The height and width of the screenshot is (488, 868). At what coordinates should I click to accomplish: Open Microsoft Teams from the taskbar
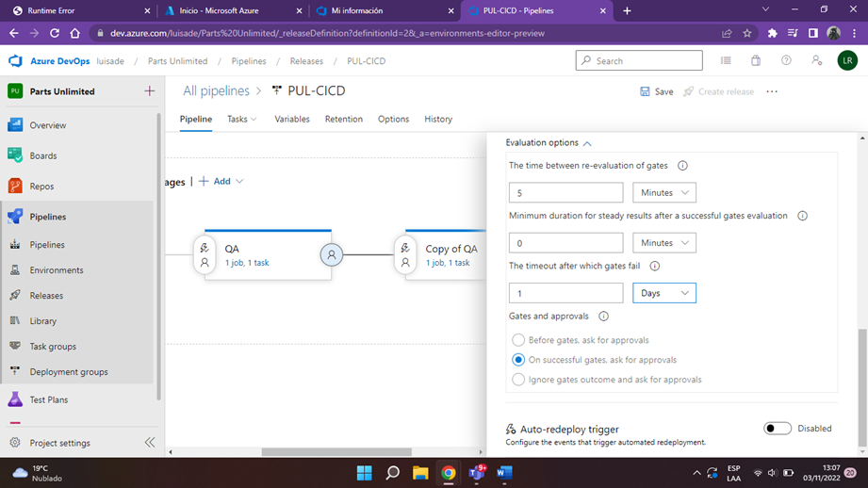477,473
